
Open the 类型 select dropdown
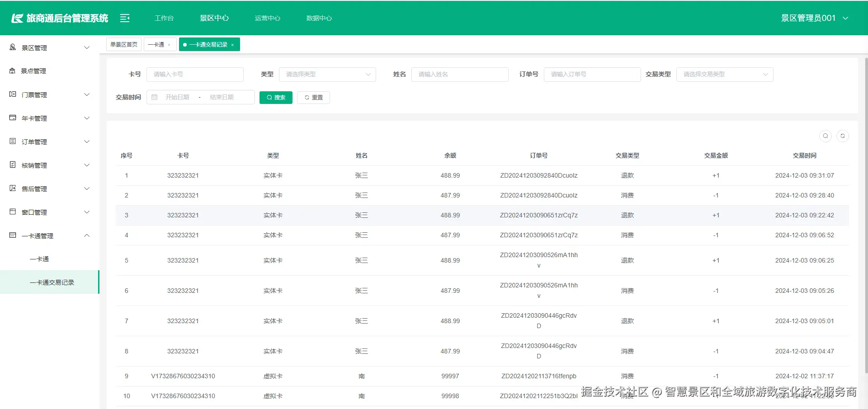(x=327, y=74)
